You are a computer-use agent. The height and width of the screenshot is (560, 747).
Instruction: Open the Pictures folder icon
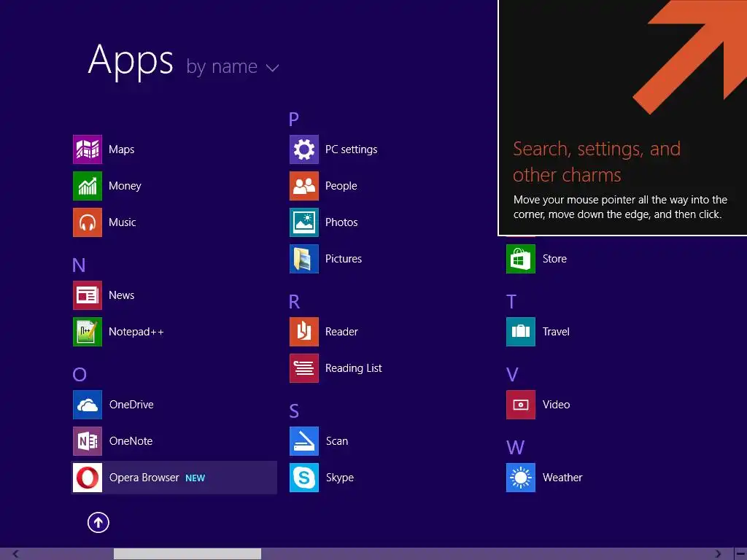pos(304,259)
